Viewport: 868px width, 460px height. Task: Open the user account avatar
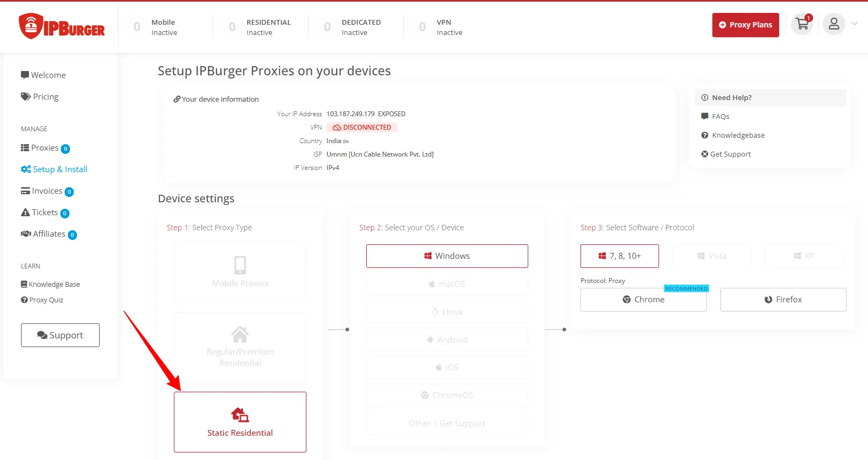pyautogui.click(x=834, y=24)
